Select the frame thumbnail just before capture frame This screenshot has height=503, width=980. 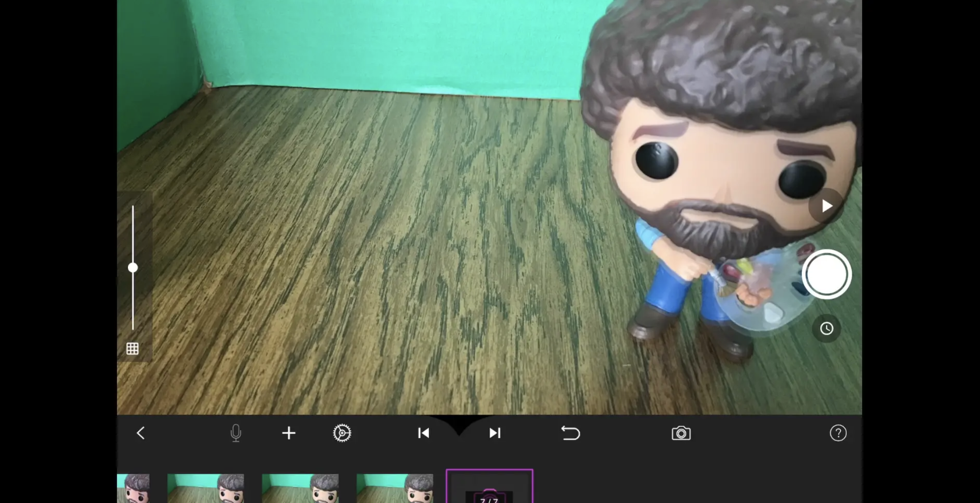(395, 488)
